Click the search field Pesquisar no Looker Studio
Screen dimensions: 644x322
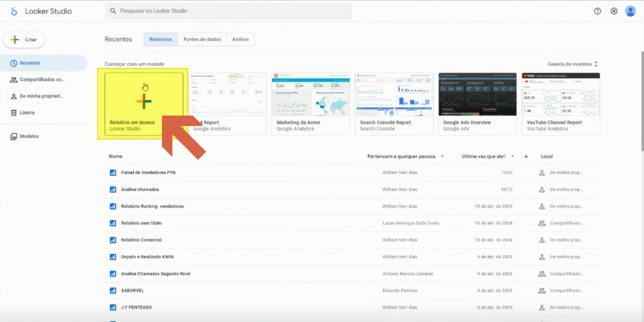228,10
